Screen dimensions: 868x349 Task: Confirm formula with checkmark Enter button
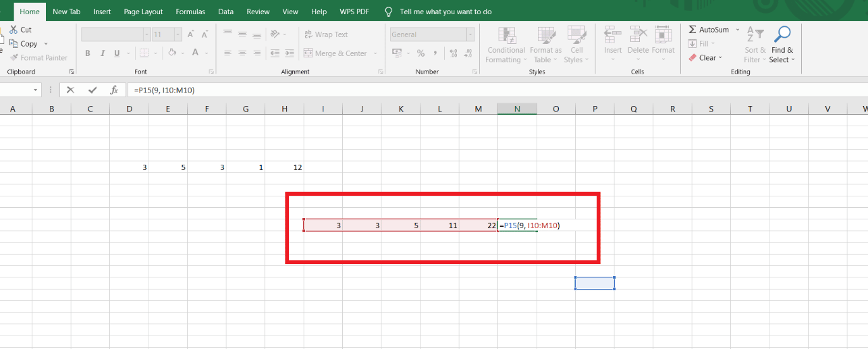tap(92, 90)
